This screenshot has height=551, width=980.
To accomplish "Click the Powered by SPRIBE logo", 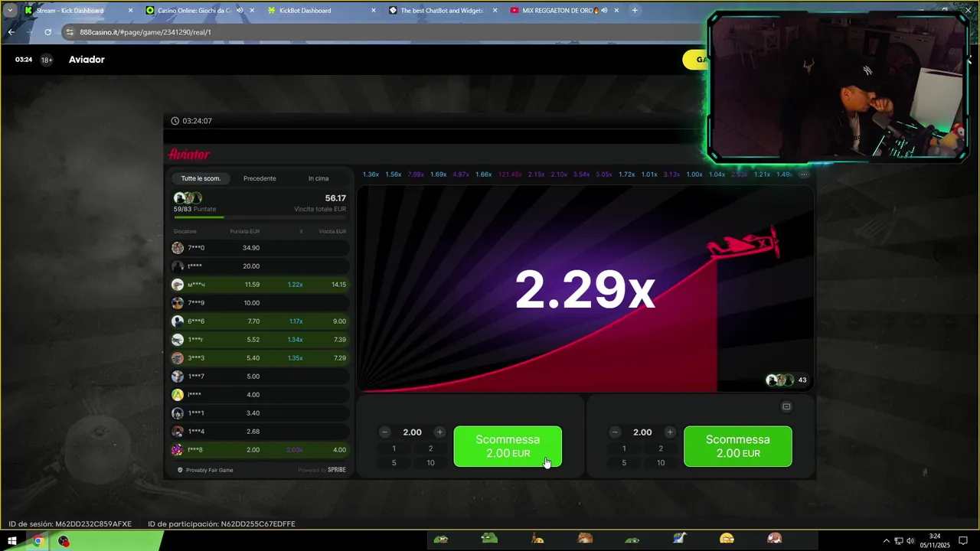I will [322, 470].
